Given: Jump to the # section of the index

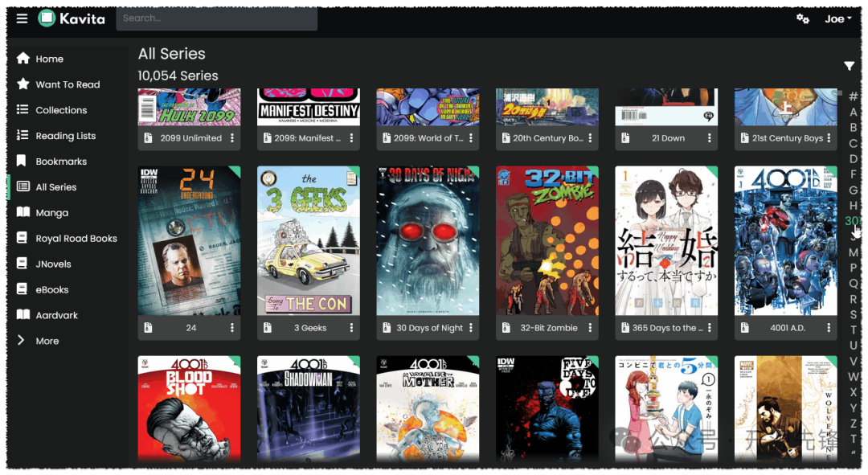Looking at the screenshot, I should [x=853, y=96].
